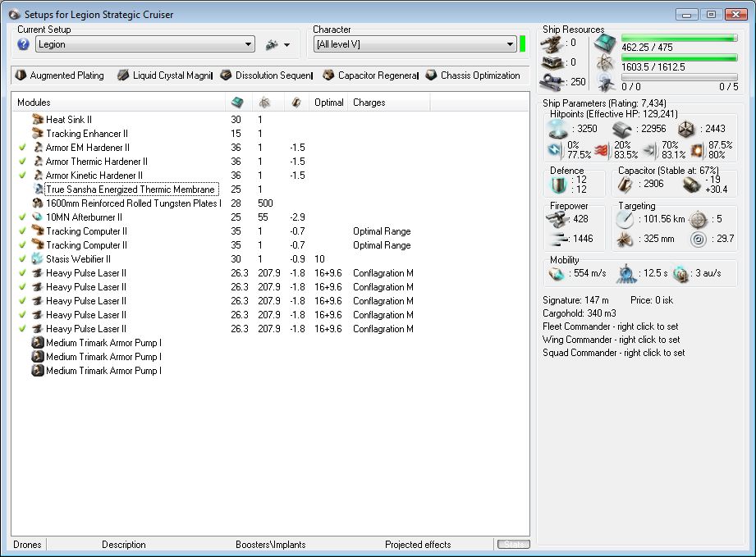The width and height of the screenshot is (756, 557).
Task: Open the arrow menu next to ship icon
Action: (287, 45)
